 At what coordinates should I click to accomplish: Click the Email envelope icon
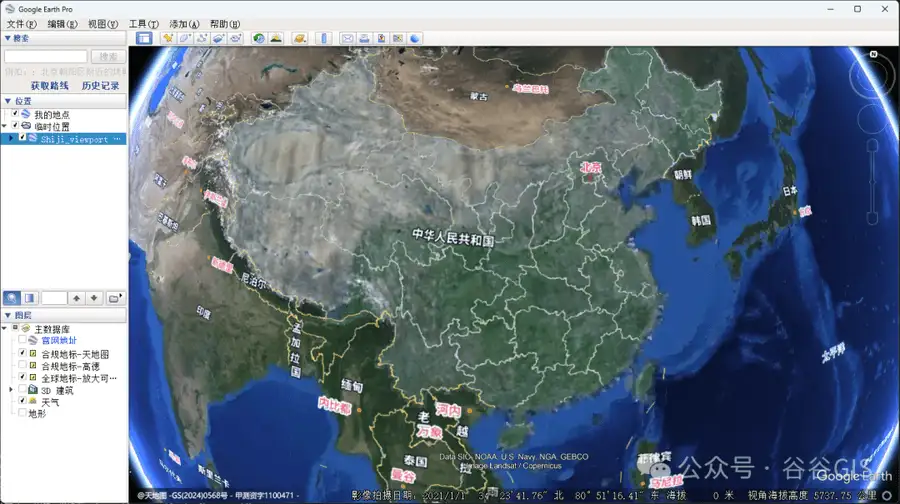(347, 38)
